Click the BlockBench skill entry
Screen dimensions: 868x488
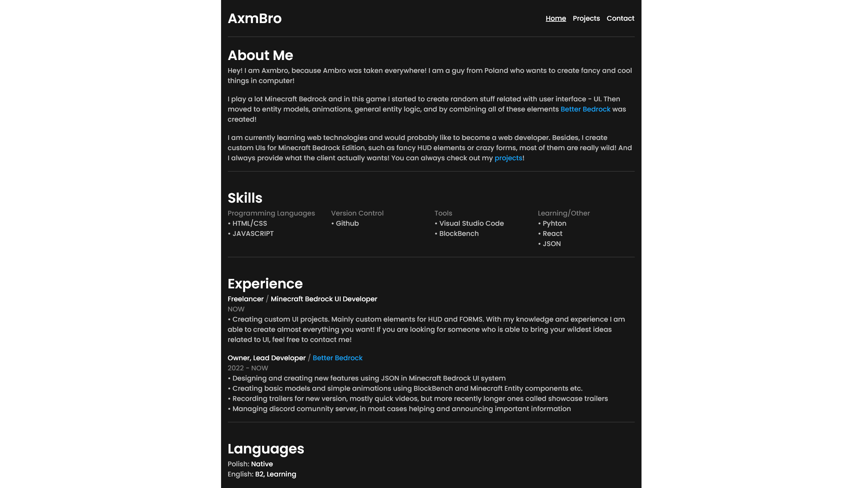(457, 233)
